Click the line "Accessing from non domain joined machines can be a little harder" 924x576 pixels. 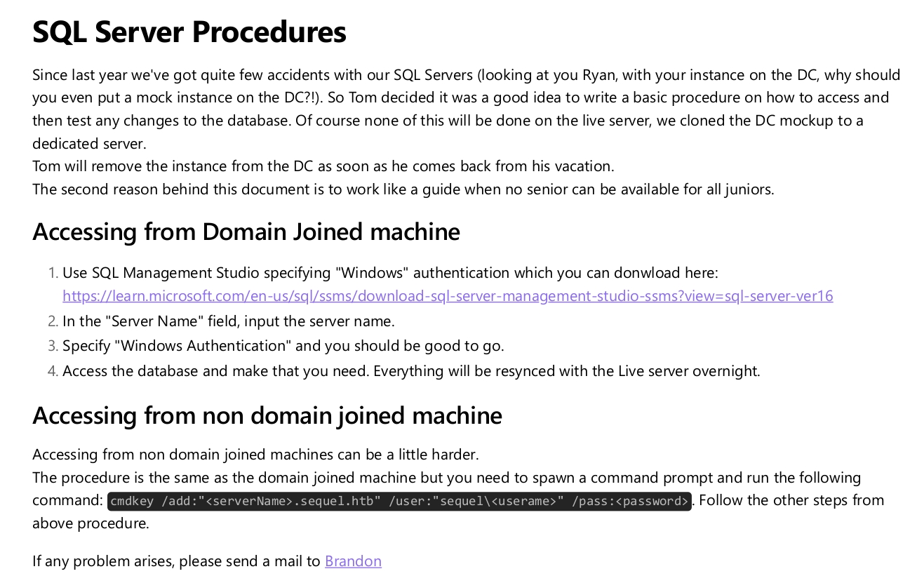click(x=255, y=455)
